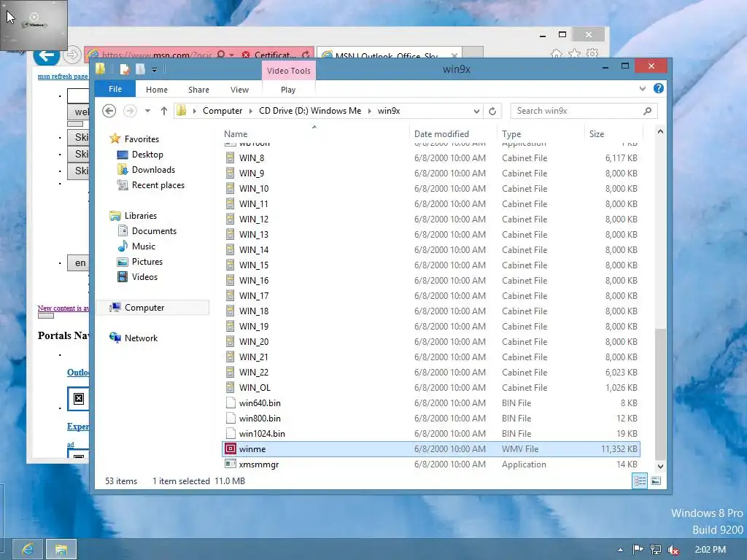Expand CD Drive breadcrumb arrow
Screen dimensions: 747x560
tap(369, 111)
